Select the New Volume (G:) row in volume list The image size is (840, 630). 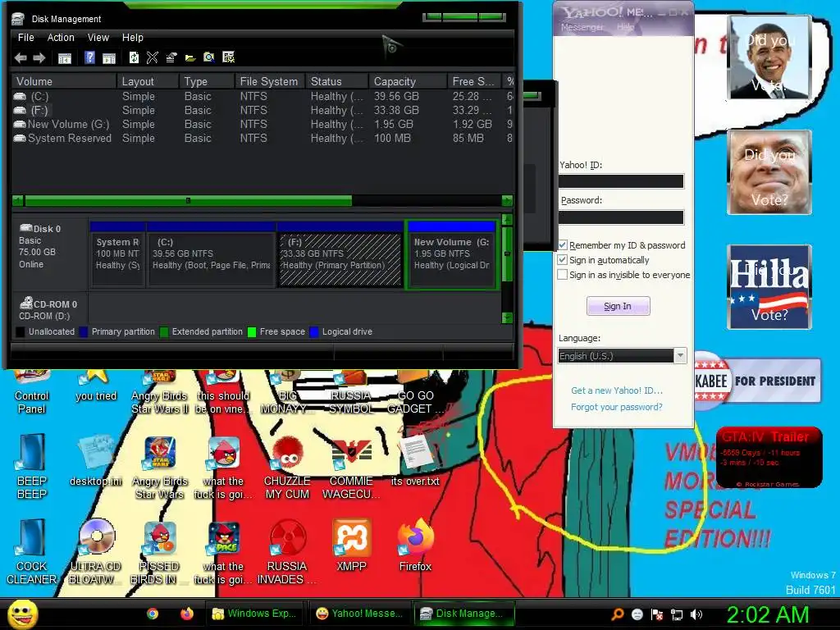(262, 125)
